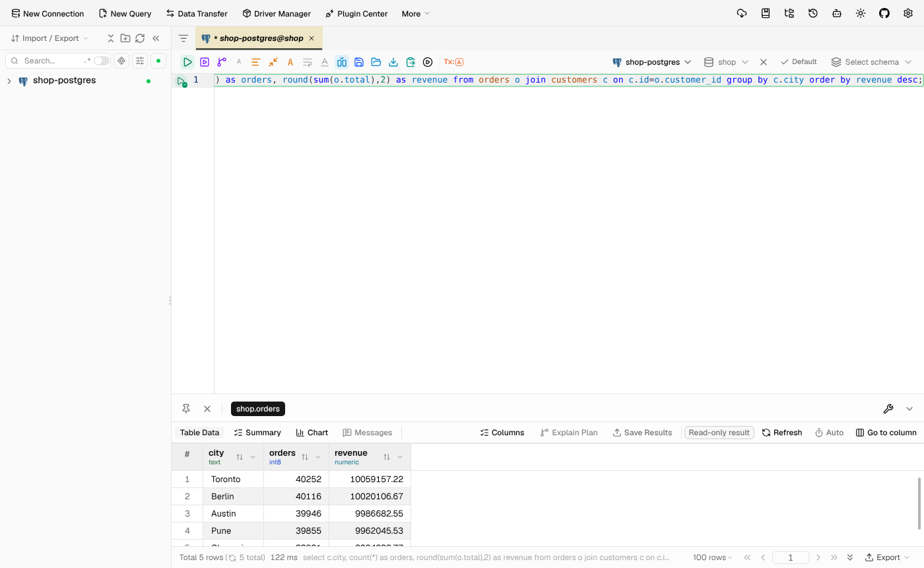Open the GitHub icon
The width and height of the screenshot is (924, 568).
(884, 13)
